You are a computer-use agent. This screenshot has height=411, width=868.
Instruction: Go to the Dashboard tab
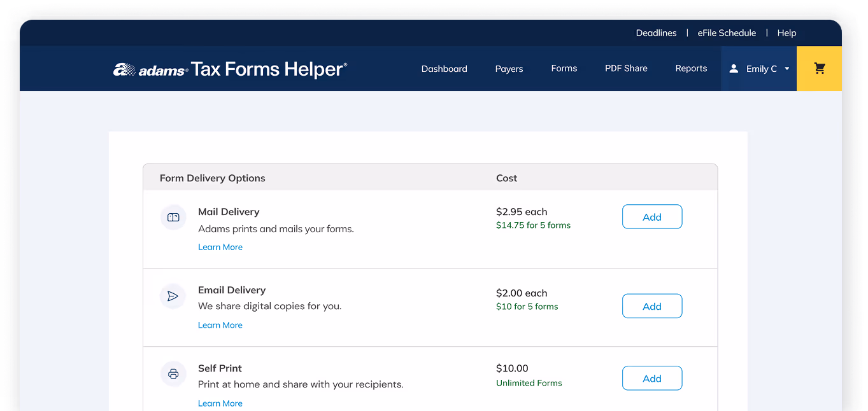tap(444, 68)
